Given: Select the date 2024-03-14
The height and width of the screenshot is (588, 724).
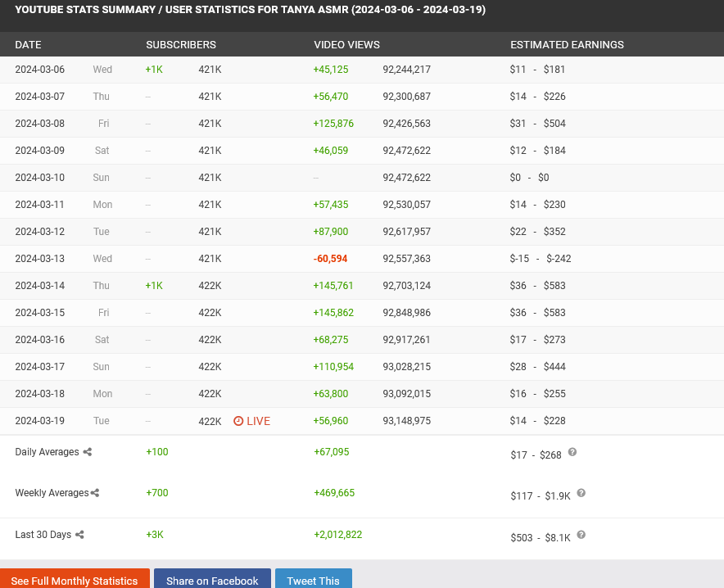Looking at the screenshot, I should pyautogui.click(x=39, y=285).
